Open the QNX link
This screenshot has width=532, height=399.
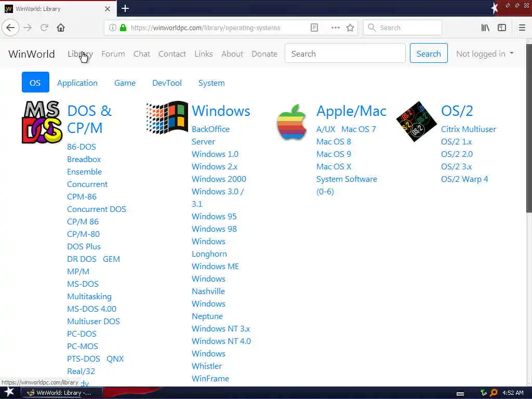(x=115, y=358)
